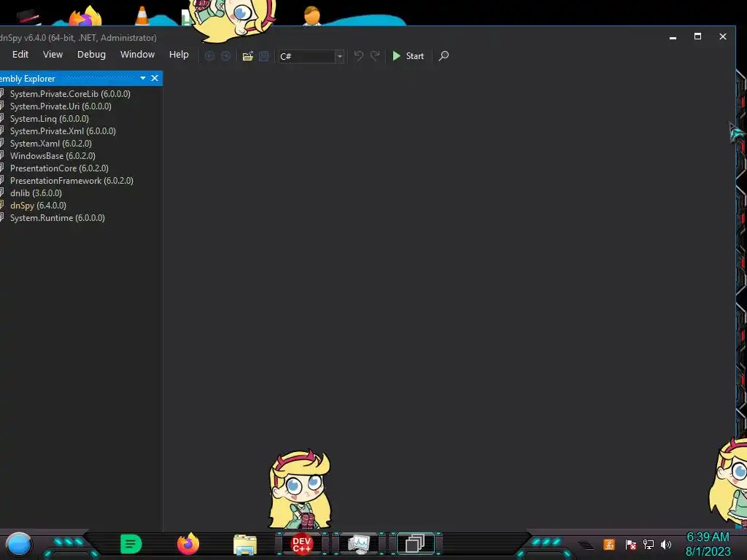Image resolution: width=747 pixels, height=560 pixels.
Task: Select System.Private.Xml (6.0.0.0) assembly
Action: [63, 131]
